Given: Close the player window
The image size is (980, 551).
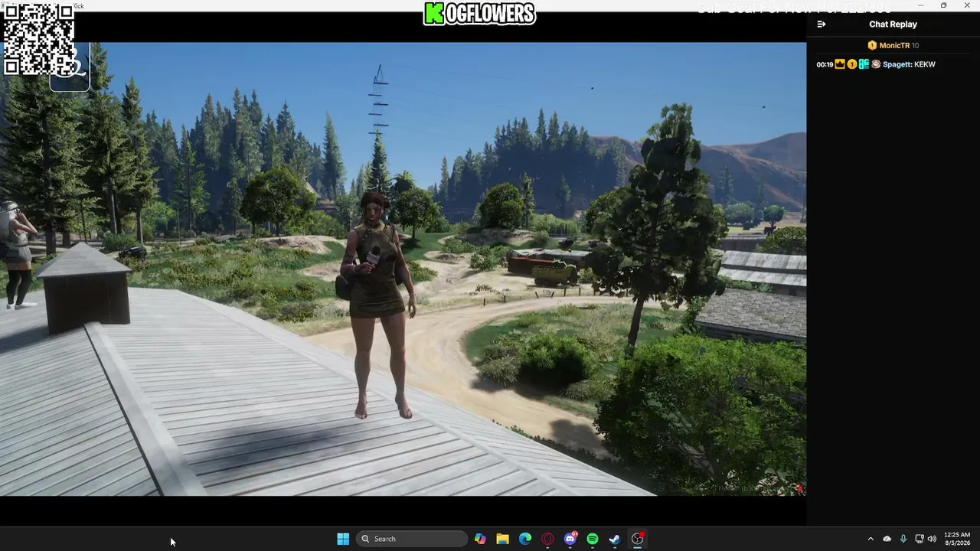Looking at the screenshot, I should point(966,5).
